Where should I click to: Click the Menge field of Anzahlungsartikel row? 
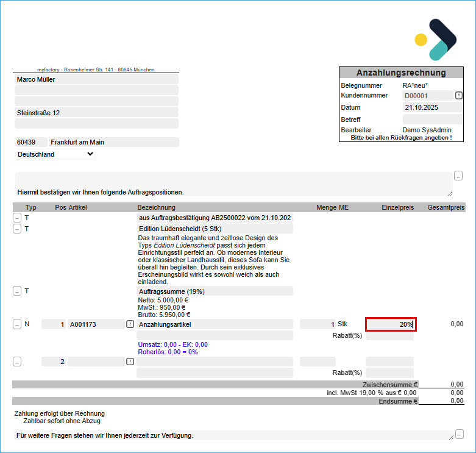[x=318, y=324]
